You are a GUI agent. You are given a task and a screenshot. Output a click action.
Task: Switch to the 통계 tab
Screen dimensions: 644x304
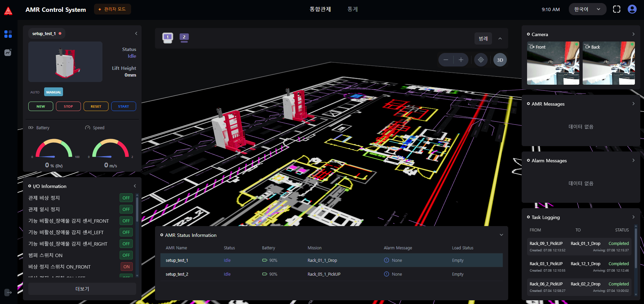point(352,9)
